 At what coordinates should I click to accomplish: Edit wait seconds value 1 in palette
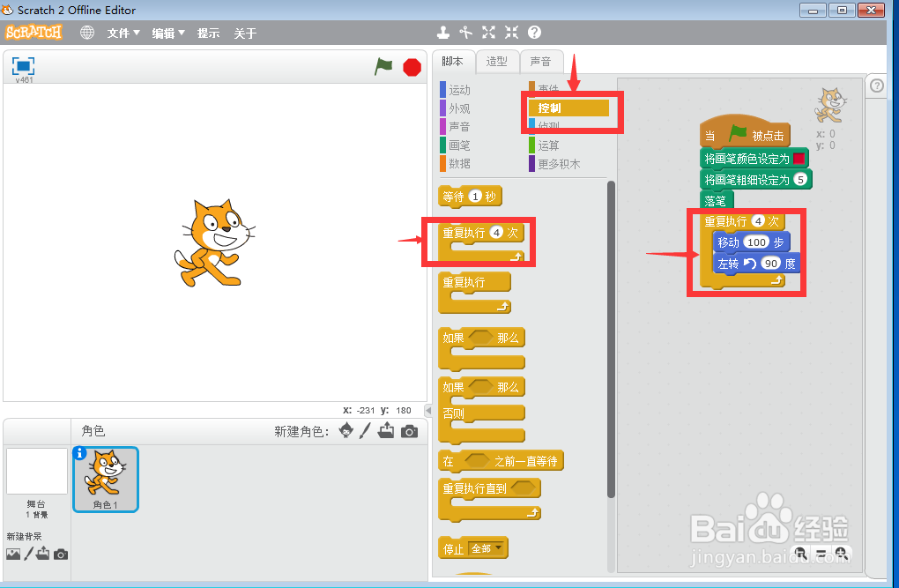(x=475, y=197)
